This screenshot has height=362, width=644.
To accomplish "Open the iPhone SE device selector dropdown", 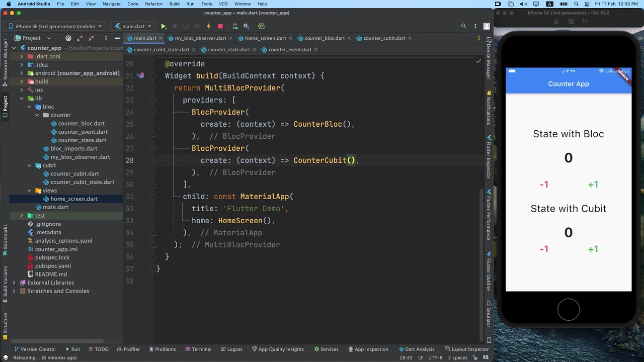I will 55,26.
